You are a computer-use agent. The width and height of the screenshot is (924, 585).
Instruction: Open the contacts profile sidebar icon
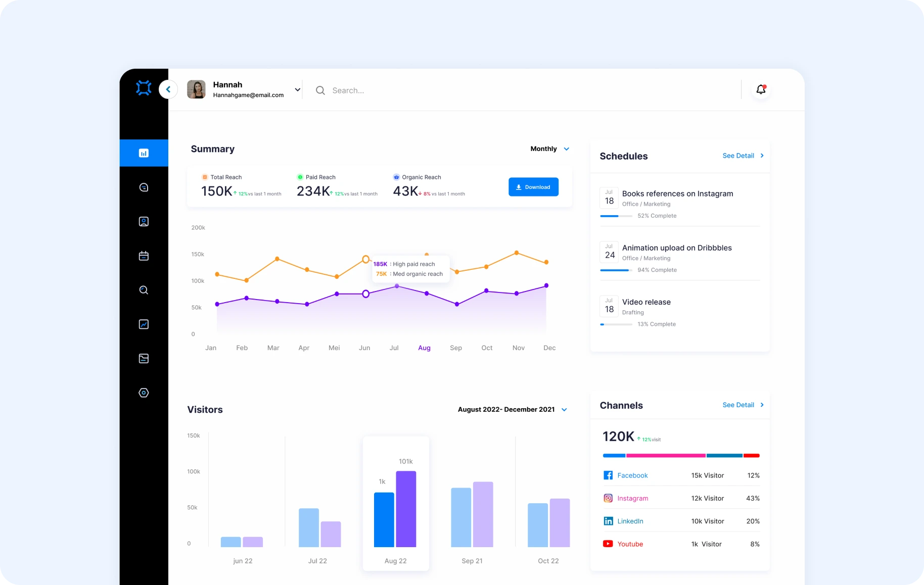point(144,222)
